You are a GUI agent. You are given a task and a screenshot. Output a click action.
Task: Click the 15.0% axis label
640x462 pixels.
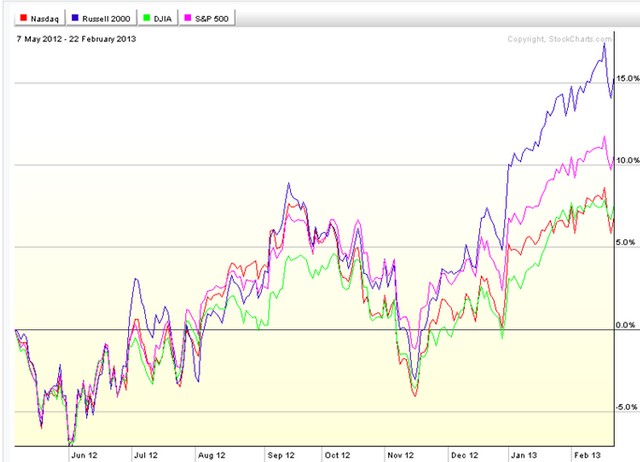coord(627,78)
